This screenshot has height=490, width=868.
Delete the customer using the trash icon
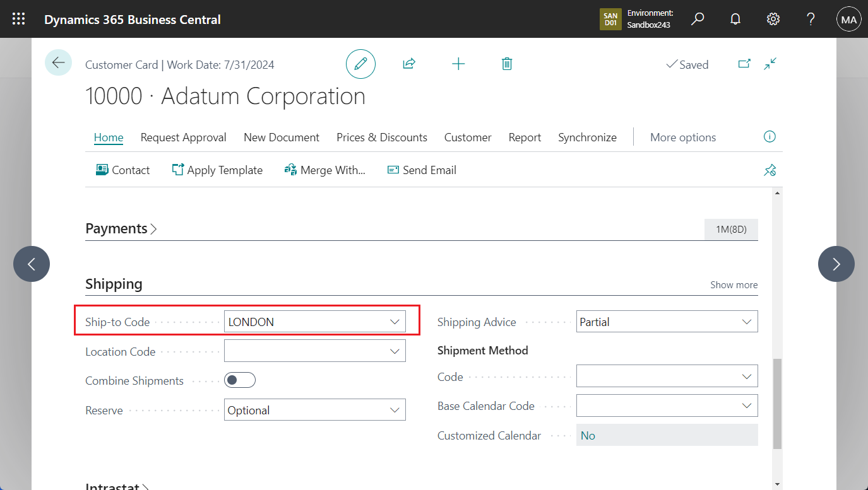[506, 64]
